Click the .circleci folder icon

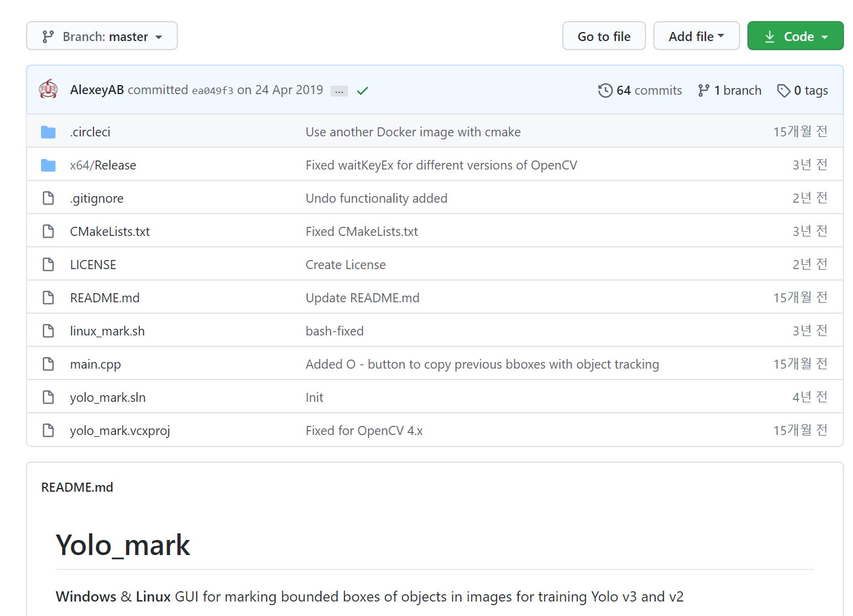[48, 132]
